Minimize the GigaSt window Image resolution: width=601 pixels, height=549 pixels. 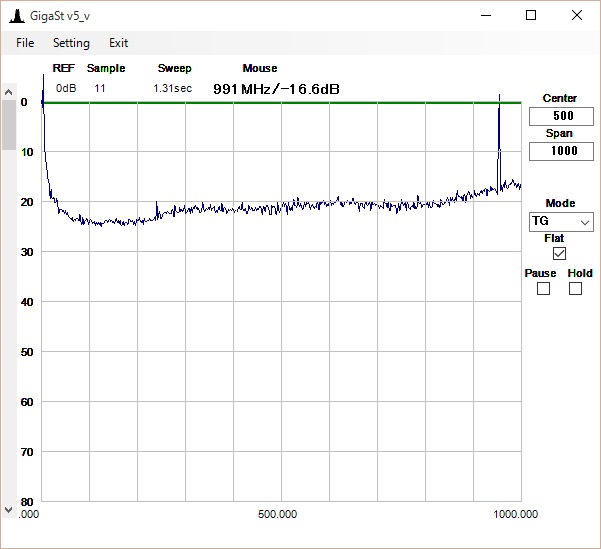click(x=486, y=15)
